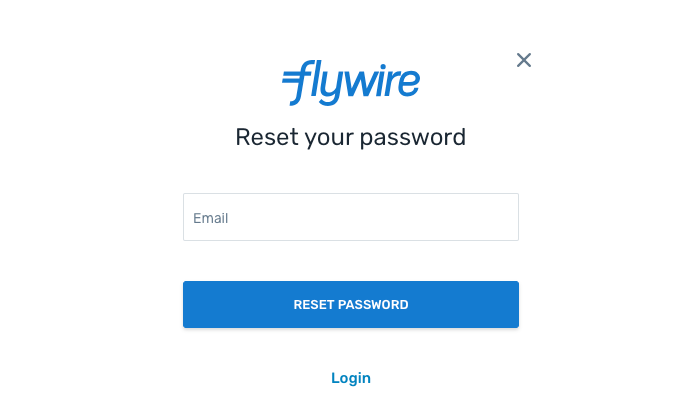The height and width of the screenshot is (412, 700).
Task: Activate the email address text field
Action: tap(351, 217)
